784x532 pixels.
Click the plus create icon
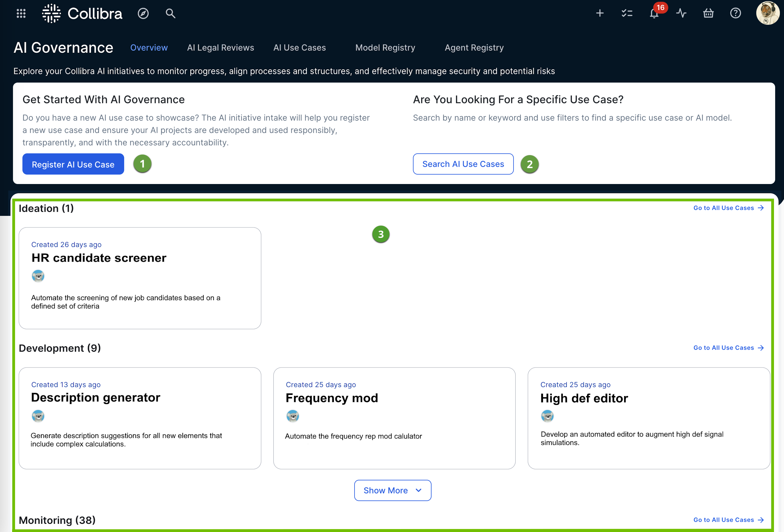(599, 14)
